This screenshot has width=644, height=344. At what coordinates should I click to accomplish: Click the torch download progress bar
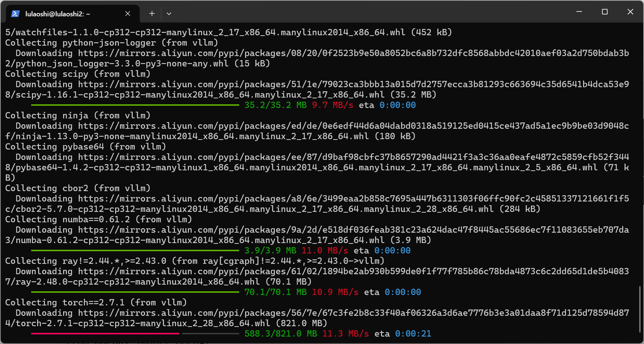[x=135, y=334]
